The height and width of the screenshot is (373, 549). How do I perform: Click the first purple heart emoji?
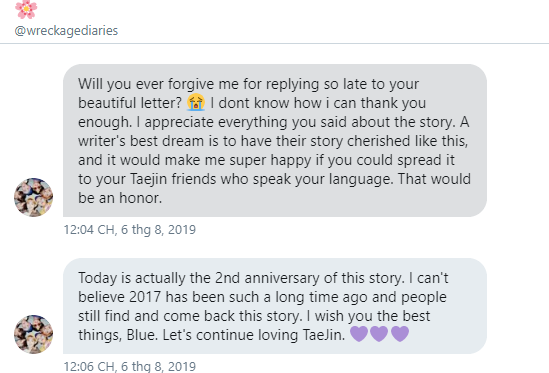pos(359,334)
